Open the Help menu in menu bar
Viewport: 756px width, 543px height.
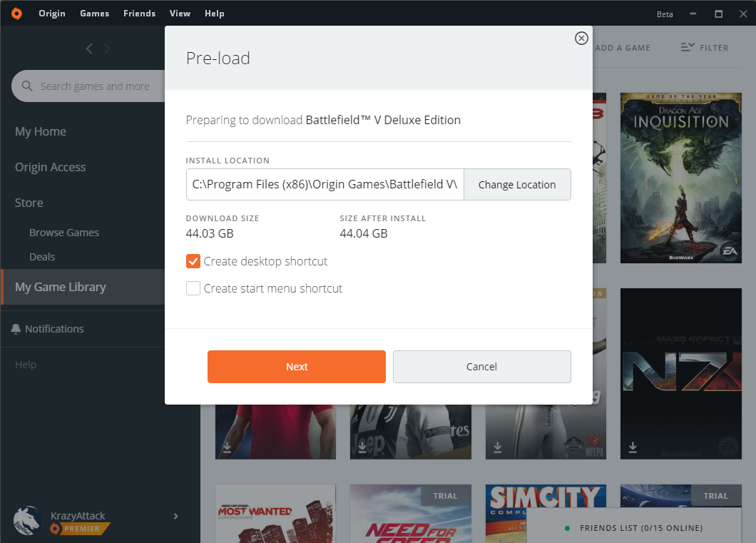click(214, 14)
